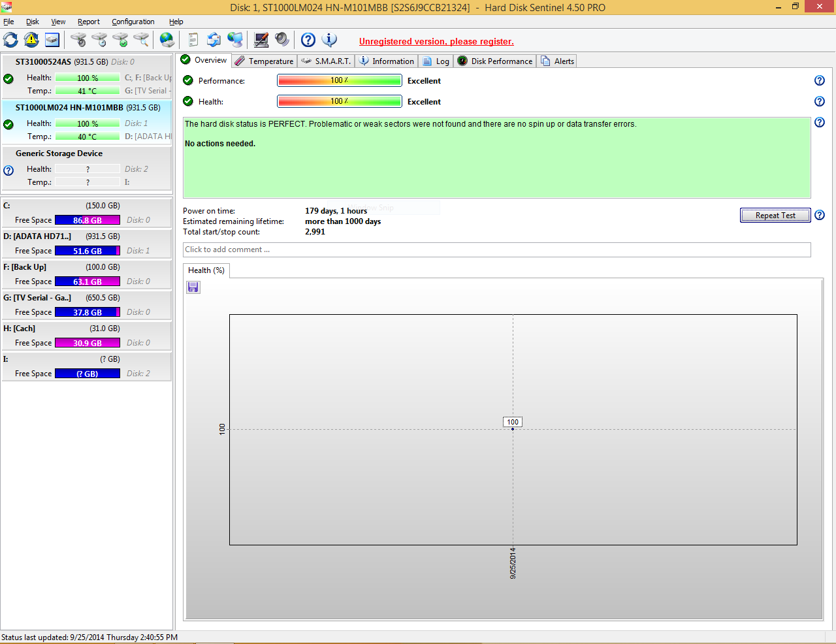Click H: [Cach] free space 30.9 GB bar
Image resolution: width=836 pixels, height=644 pixels.
(x=88, y=343)
